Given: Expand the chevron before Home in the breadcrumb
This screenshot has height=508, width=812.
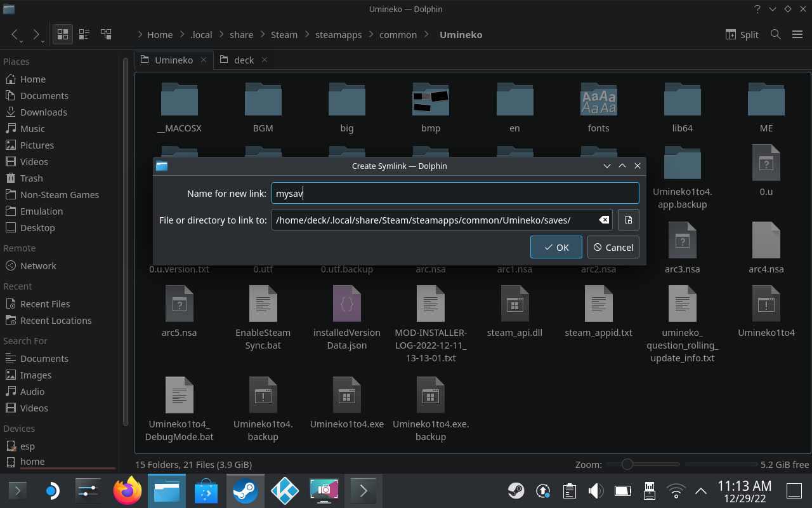Looking at the screenshot, I should coord(140,35).
